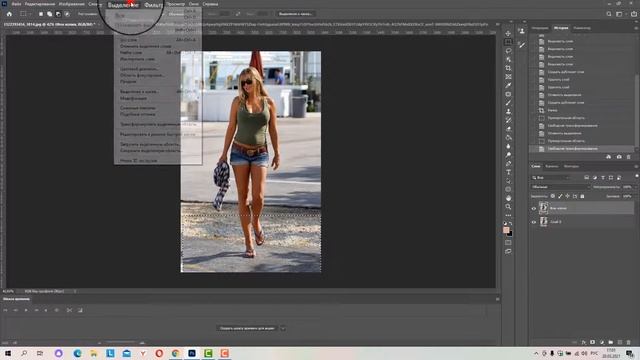Screen dimensions: 640x360
Task: Hide the bottom layer via eye icon
Action: [533, 222]
